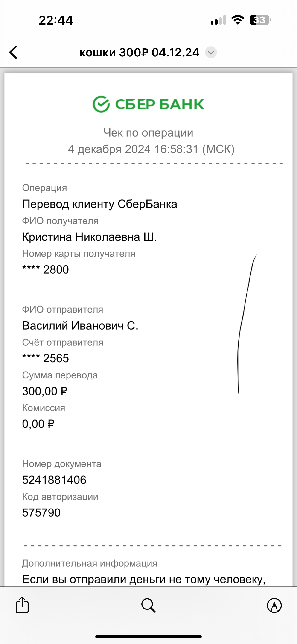
Task: Tap the green Sber checkmark logo
Action: [x=101, y=104]
